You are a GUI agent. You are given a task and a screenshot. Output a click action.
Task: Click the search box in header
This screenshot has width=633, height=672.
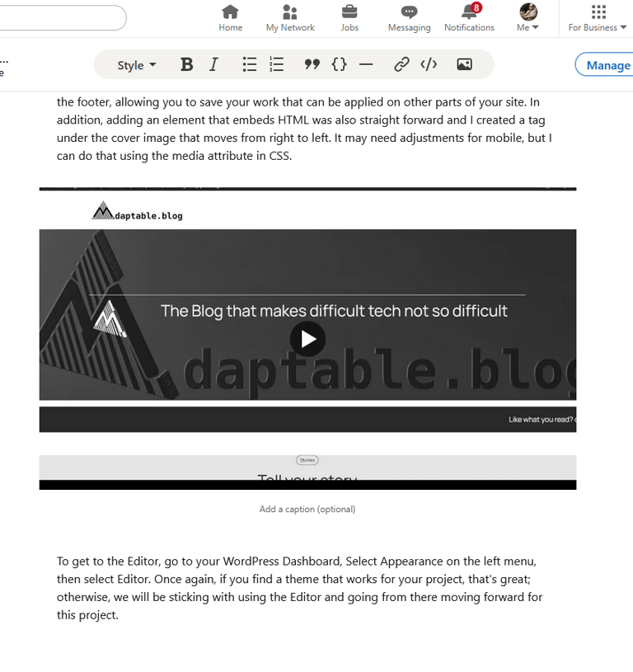[63, 17]
